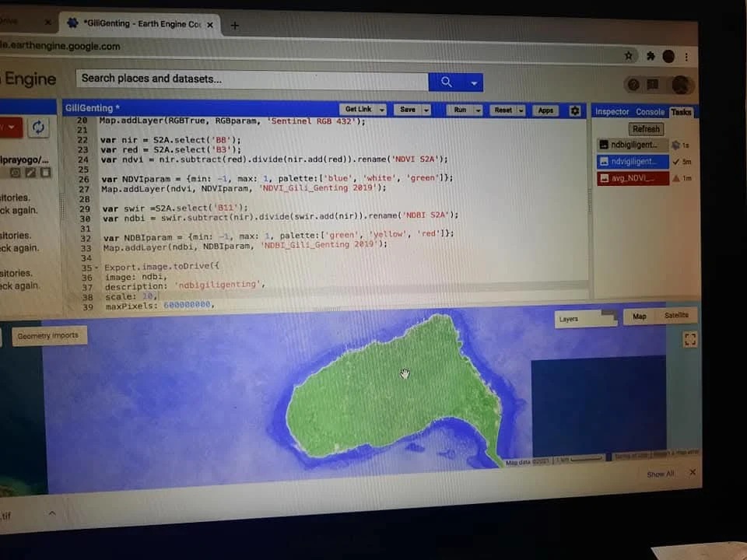Expand the Save dropdown arrow
This screenshot has height=560, width=747.
coord(426,110)
